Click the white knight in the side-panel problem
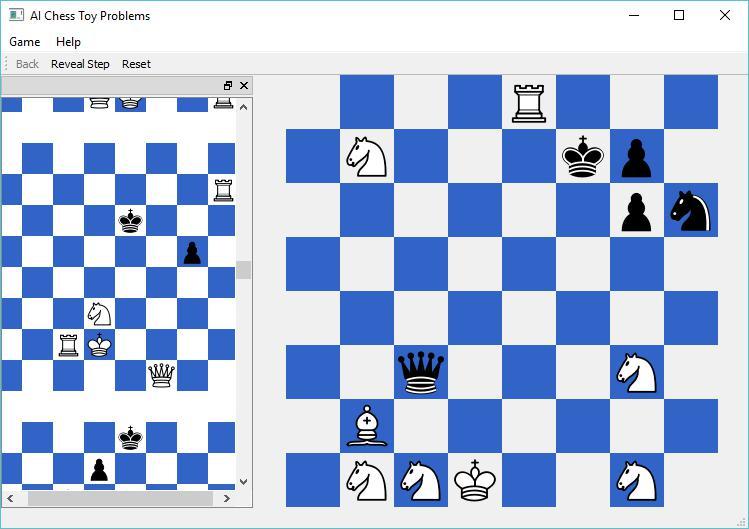749x529 pixels. (x=99, y=314)
